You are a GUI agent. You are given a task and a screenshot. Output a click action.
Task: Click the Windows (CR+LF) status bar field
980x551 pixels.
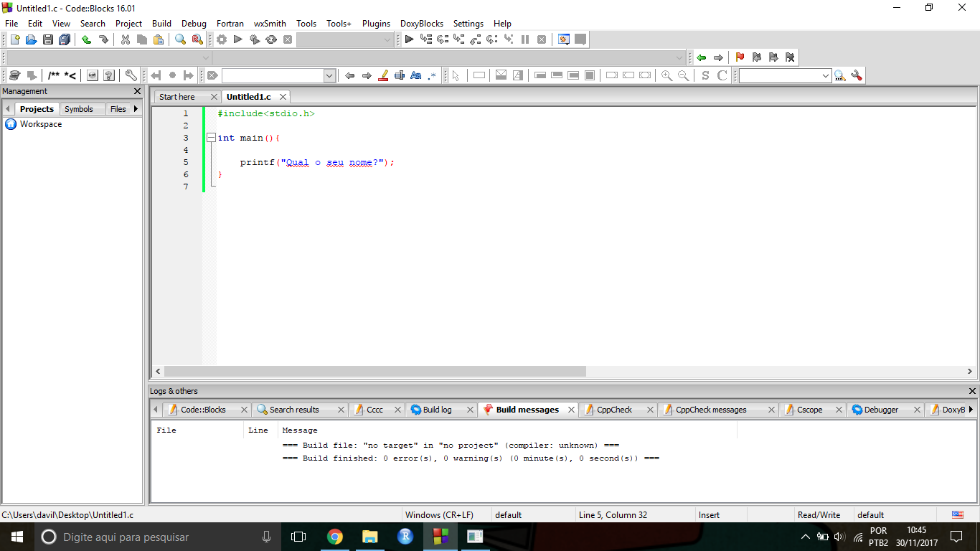(439, 515)
